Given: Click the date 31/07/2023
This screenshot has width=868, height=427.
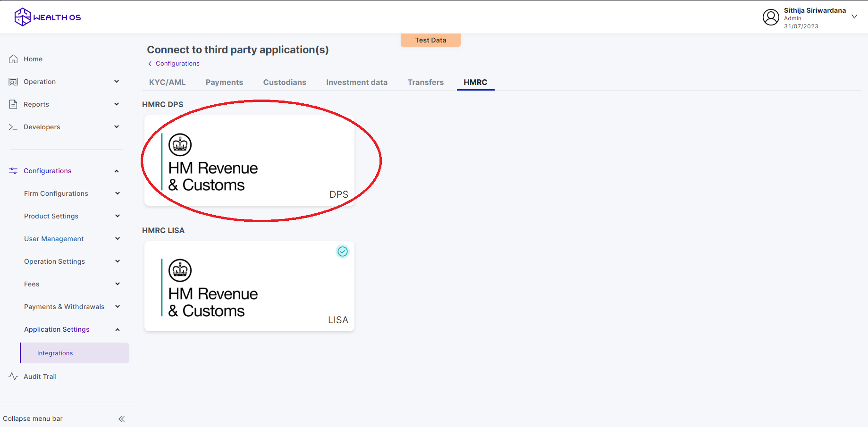Looking at the screenshot, I should pos(801,26).
